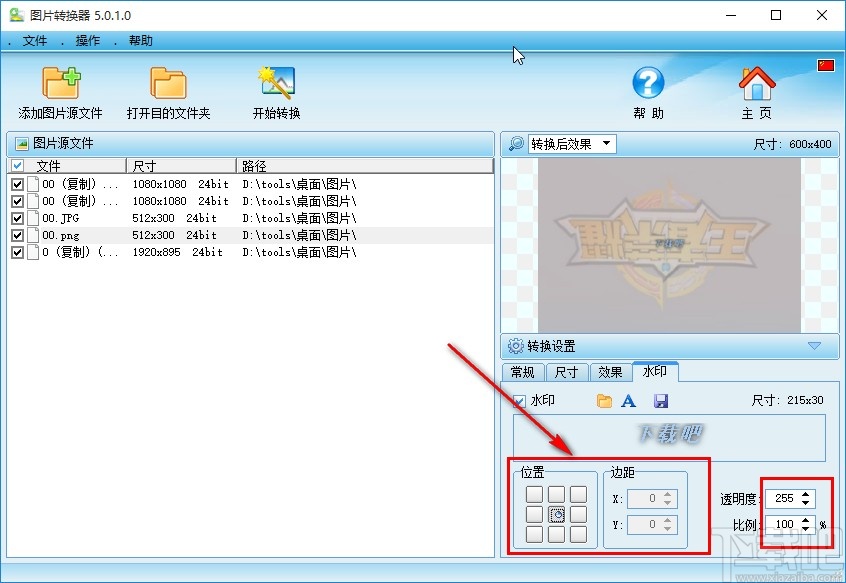
Task: Uncheck the 00.JPG file checkbox
Action: [17, 218]
